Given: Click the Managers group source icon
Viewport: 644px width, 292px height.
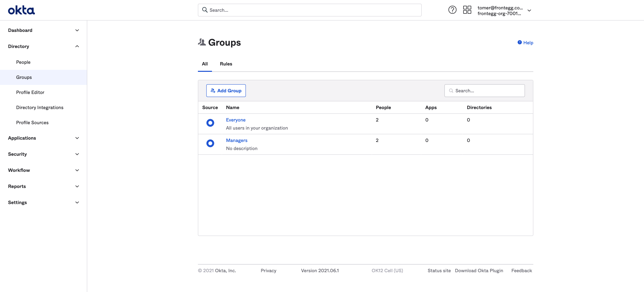Looking at the screenshot, I should [210, 143].
